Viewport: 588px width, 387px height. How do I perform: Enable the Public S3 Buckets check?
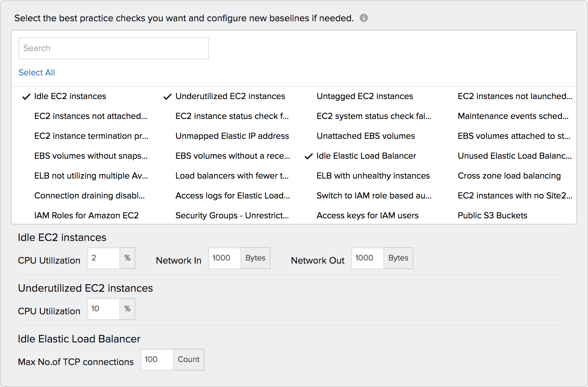click(492, 216)
